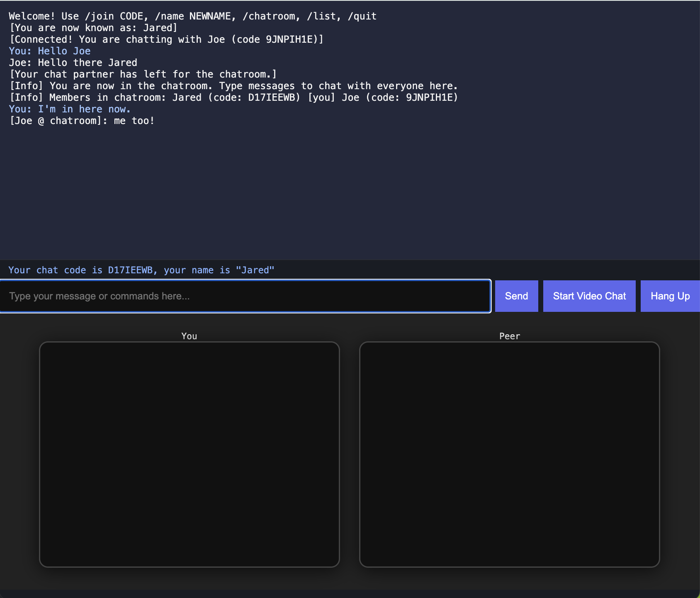Click "Your chat partner has left" line
The width and height of the screenshot is (700, 598).
tap(143, 74)
